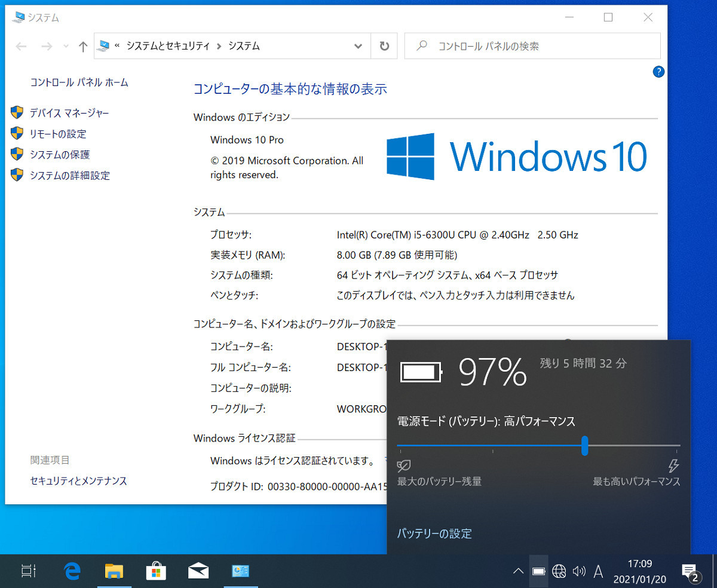Open network globe icon in tray
717x588 pixels.
(x=559, y=572)
